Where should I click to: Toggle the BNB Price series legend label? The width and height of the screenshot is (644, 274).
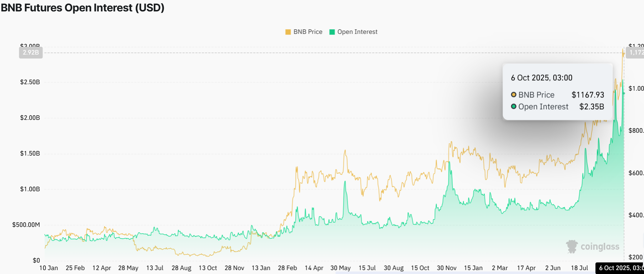coord(308,32)
